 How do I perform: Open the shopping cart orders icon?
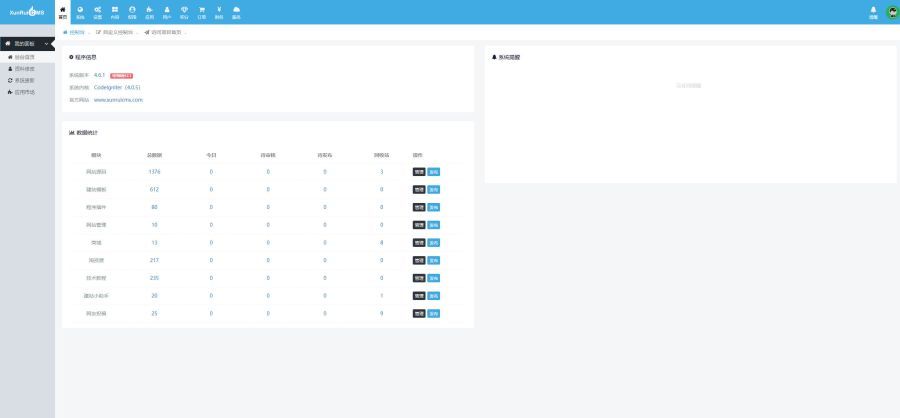click(201, 12)
